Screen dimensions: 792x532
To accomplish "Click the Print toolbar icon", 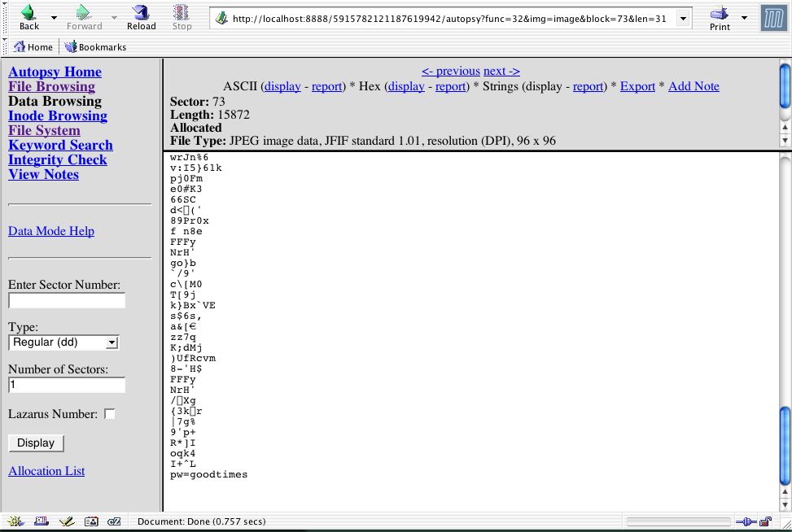I will pos(719,16).
